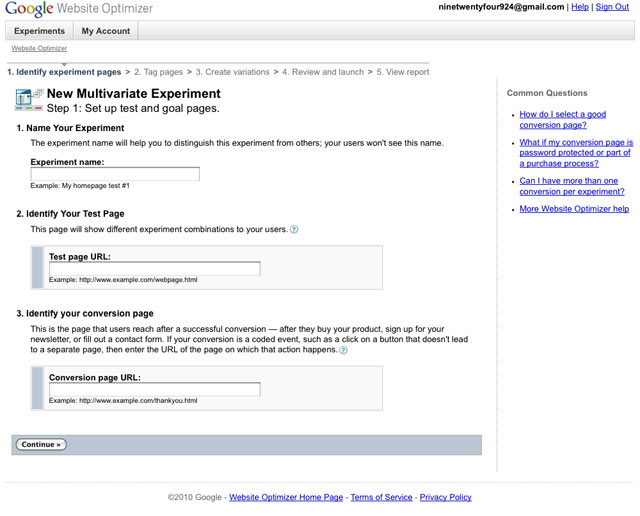The height and width of the screenshot is (516, 640).
Task: Click the '3. Identify your conversion page' heading
Action: 85,314
